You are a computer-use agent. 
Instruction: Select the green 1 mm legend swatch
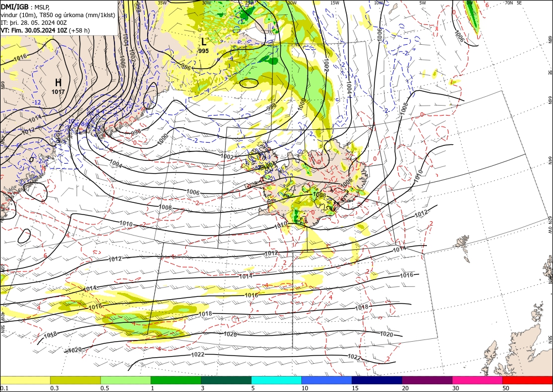176,380
